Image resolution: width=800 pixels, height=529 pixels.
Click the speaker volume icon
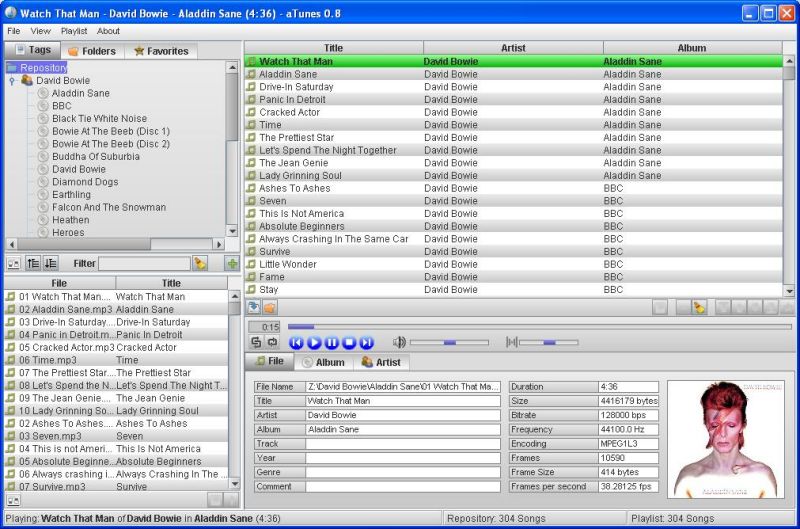point(399,343)
